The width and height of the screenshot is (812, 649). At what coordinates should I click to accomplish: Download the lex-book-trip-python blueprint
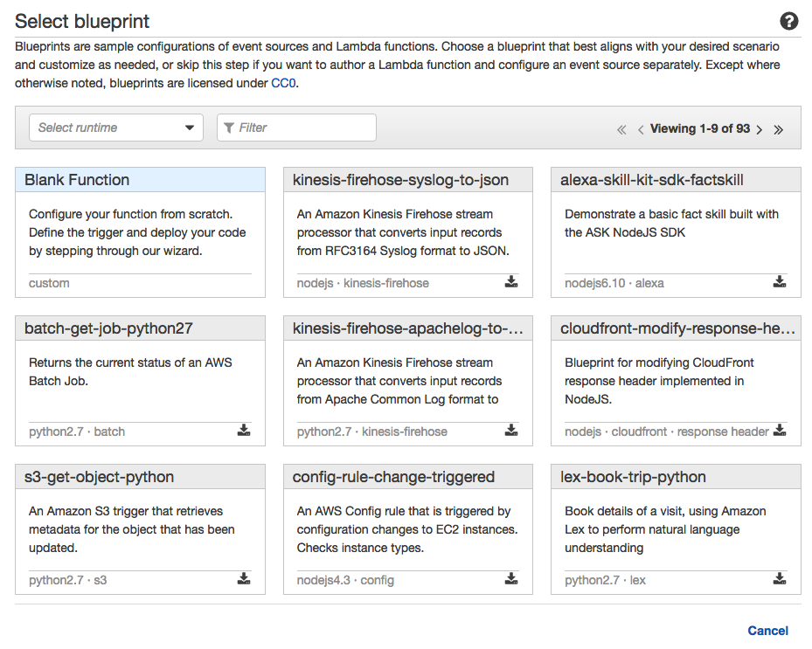coord(780,578)
